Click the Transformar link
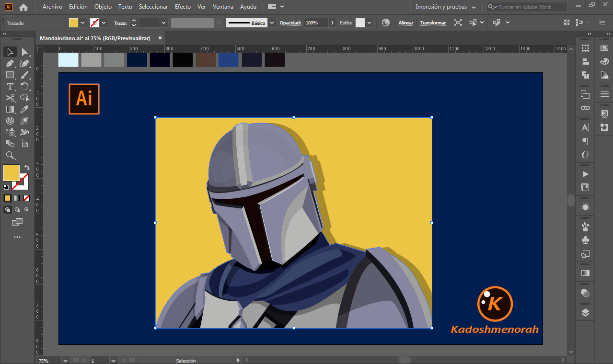This screenshot has height=364, width=613. [433, 23]
